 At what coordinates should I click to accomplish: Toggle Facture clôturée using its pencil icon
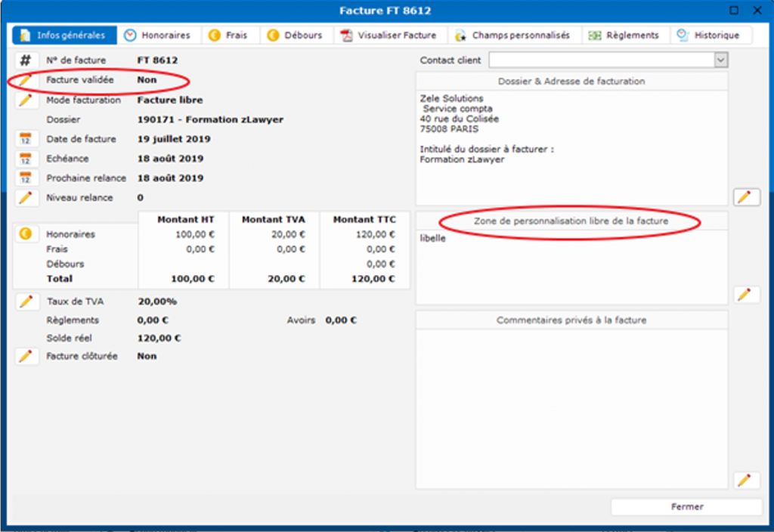[x=26, y=356]
